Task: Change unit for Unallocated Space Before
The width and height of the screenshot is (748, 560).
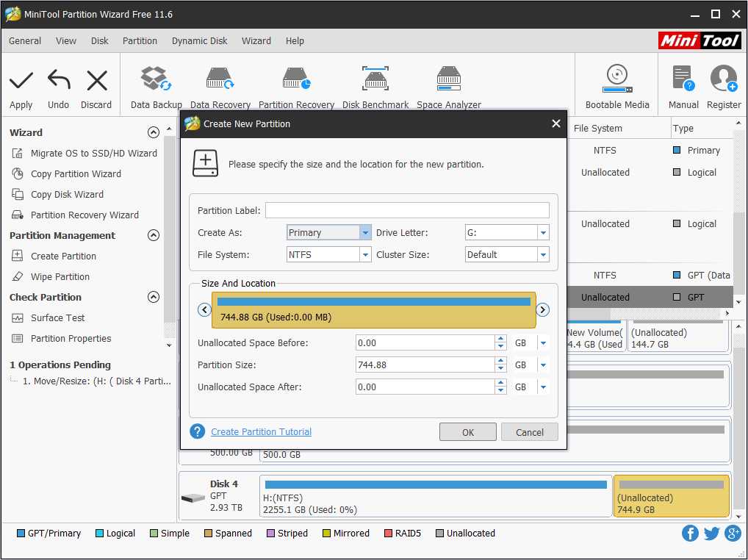Action: (x=543, y=343)
